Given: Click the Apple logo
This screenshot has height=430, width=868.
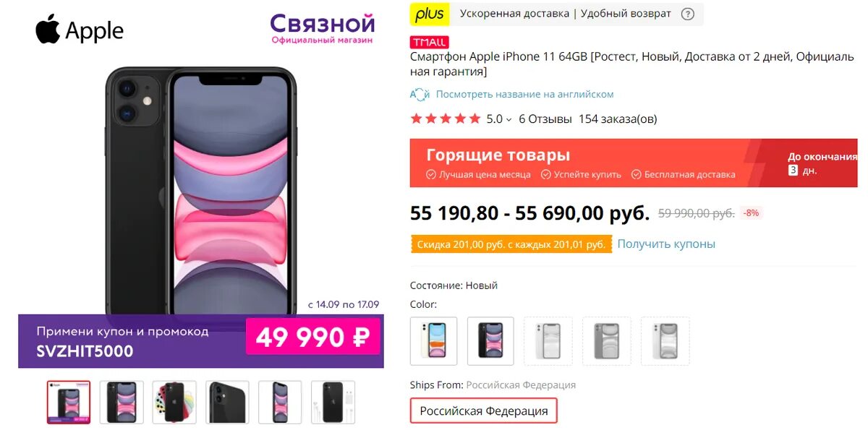Looking at the screenshot, I should [80, 30].
